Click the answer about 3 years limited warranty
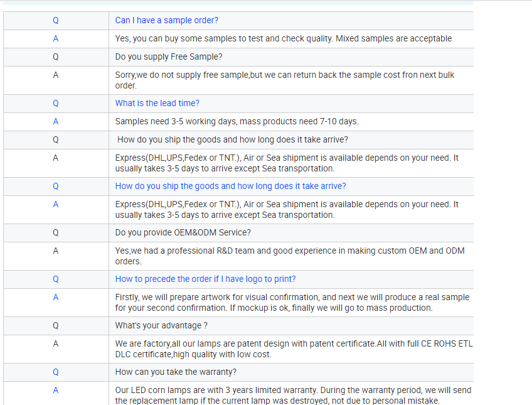Screen dimensions: 532x405 [x=293, y=395]
